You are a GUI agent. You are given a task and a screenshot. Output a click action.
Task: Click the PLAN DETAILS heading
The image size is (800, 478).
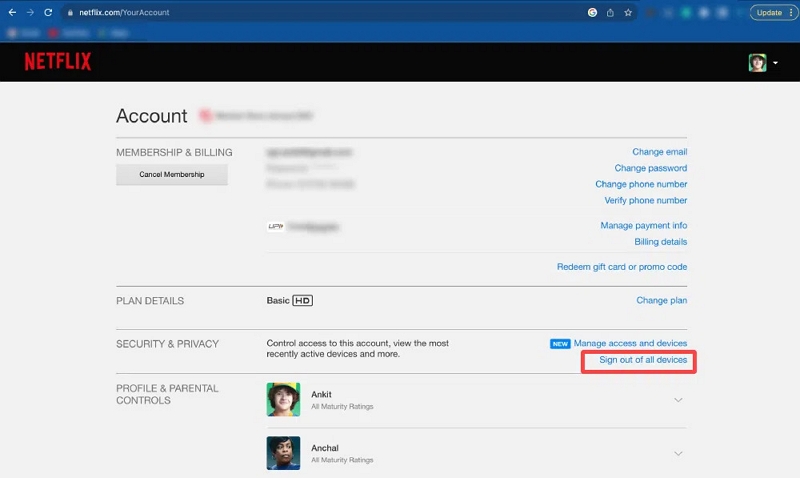[150, 301]
